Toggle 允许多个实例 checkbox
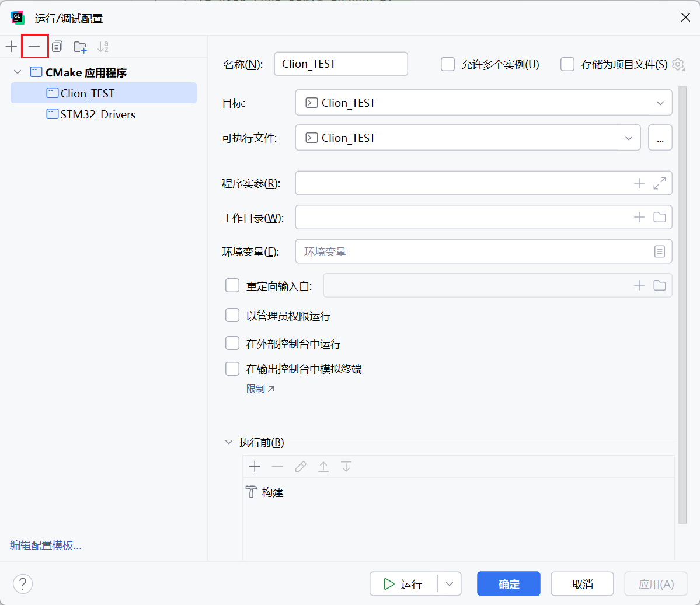The height and width of the screenshot is (605, 700). (x=448, y=64)
